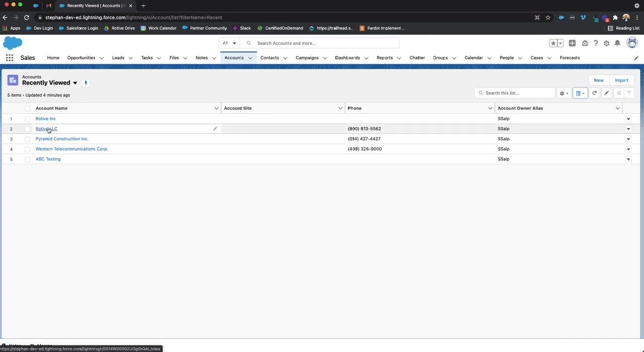The width and height of the screenshot is (644, 352).
Task: Open the Pyramid Construction Inc. account
Action: 62,139
